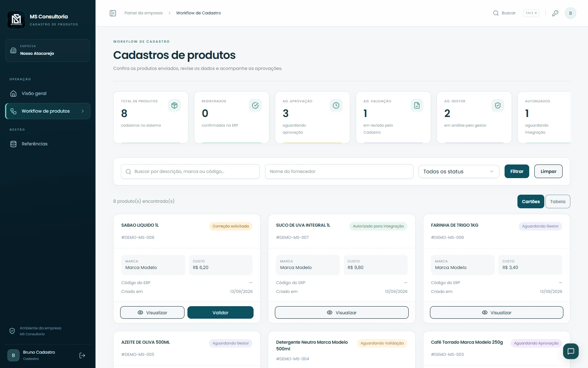
Task: Click the logout icon beside Bruno Cadastro
Action: click(82, 355)
